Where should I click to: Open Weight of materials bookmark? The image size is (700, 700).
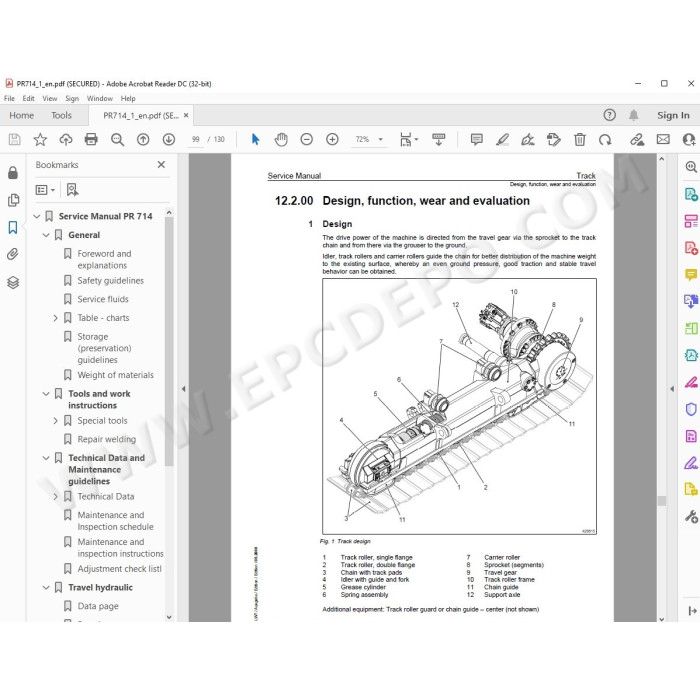115,375
